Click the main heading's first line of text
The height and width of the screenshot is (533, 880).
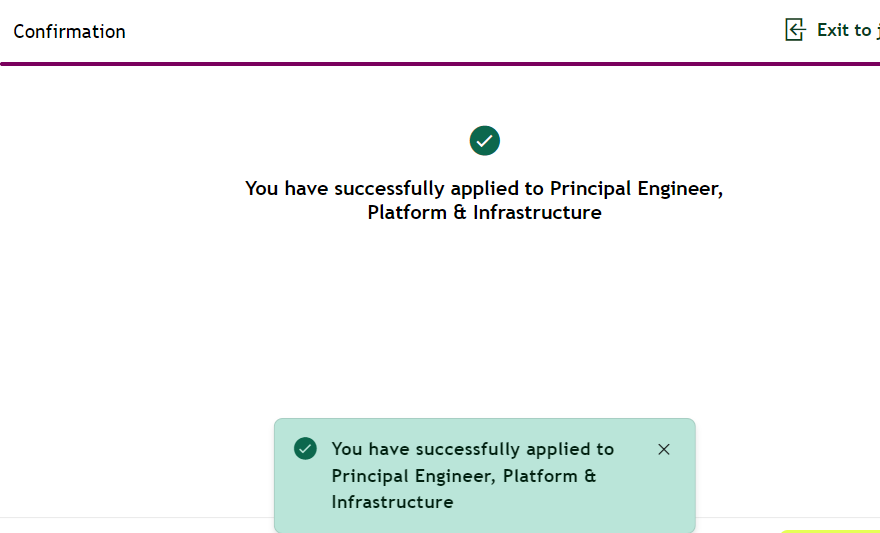pyautogui.click(x=484, y=188)
